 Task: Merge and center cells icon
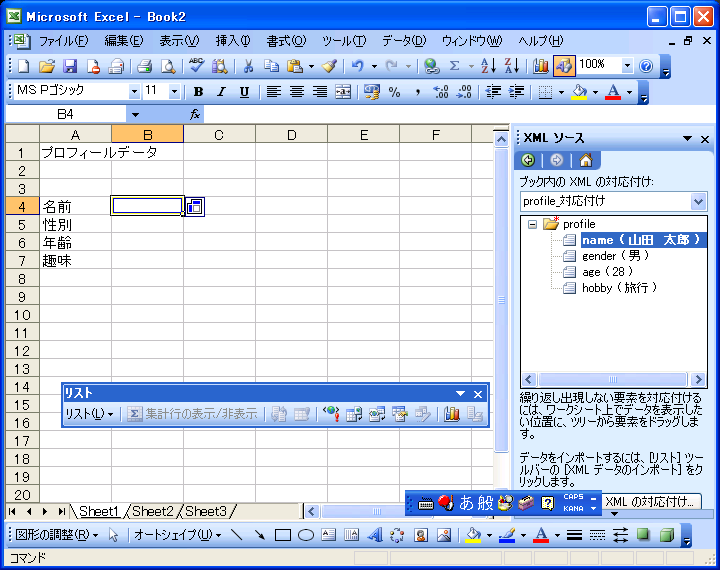[x=343, y=92]
